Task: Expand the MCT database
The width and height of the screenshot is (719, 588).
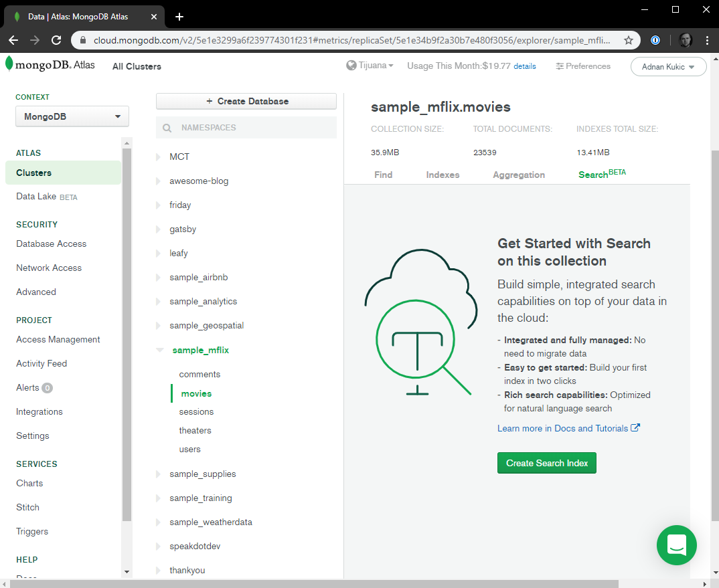Action: (x=158, y=157)
